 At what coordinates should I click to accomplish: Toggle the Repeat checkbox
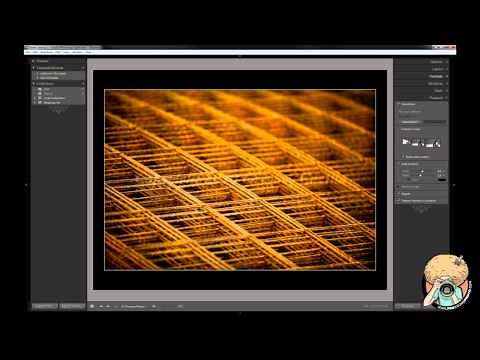(x=399, y=194)
